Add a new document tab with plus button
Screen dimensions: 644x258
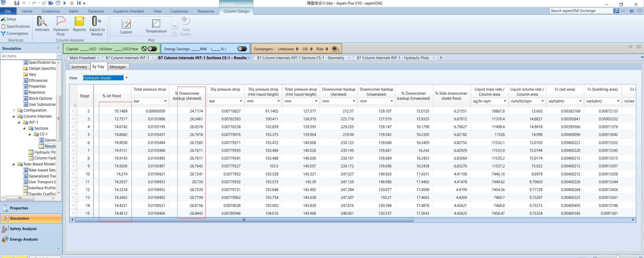441,58
